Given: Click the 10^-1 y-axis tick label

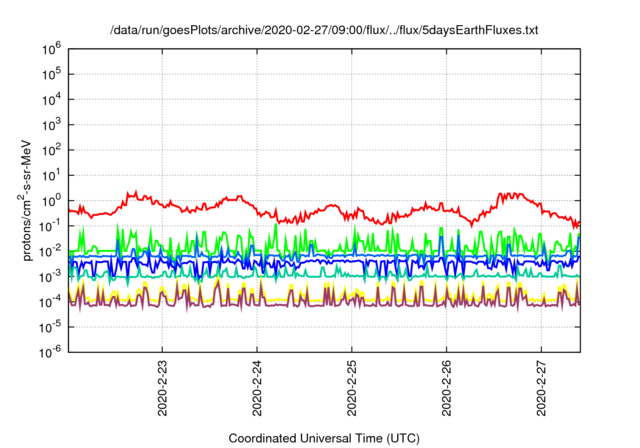Looking at the screenshot, I should point(51,226).
